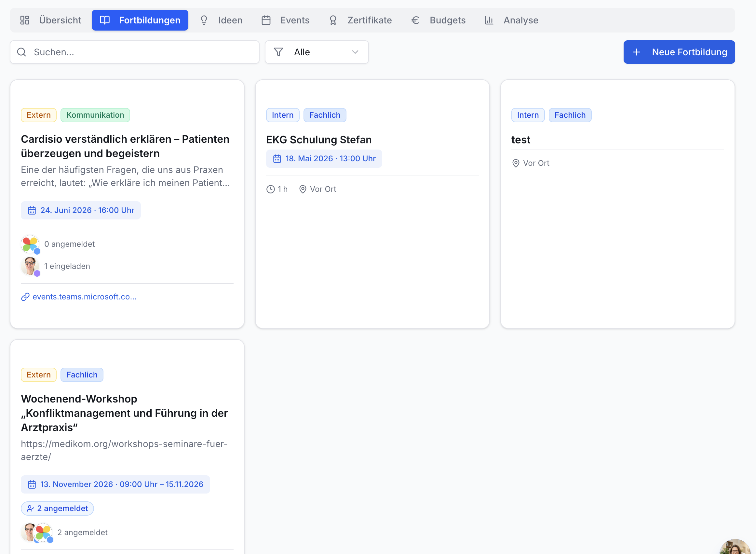The height and width of the screenshot is (554, 756).
Task: Click Extern tag on Wochenend-Workshop card
Action: (x=39, y=375)
